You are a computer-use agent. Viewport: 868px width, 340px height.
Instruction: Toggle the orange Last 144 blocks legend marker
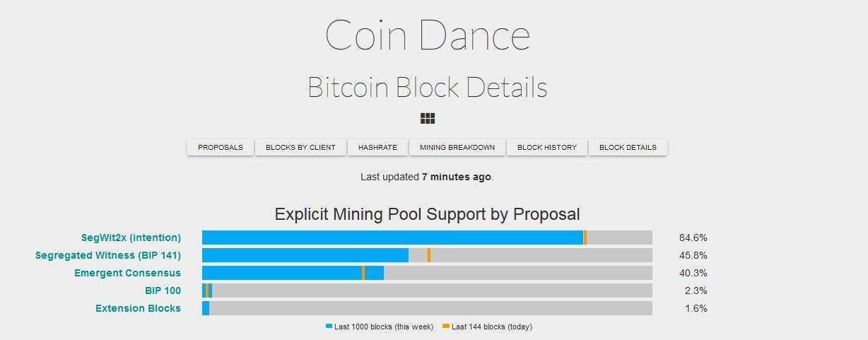pos(446,326)
